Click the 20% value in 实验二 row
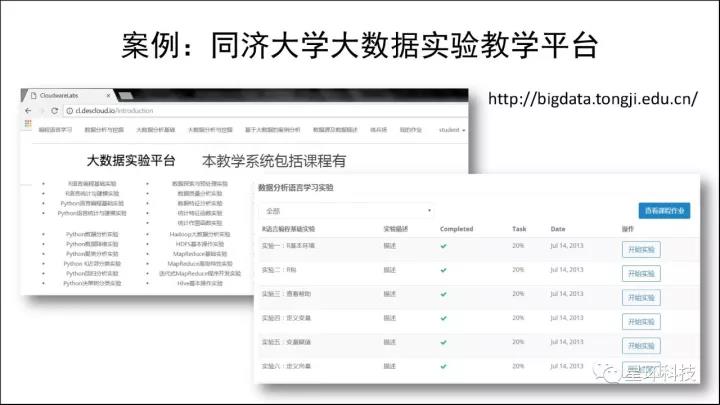Viewport: 720px width, 405px height. (x=518, y=270)
